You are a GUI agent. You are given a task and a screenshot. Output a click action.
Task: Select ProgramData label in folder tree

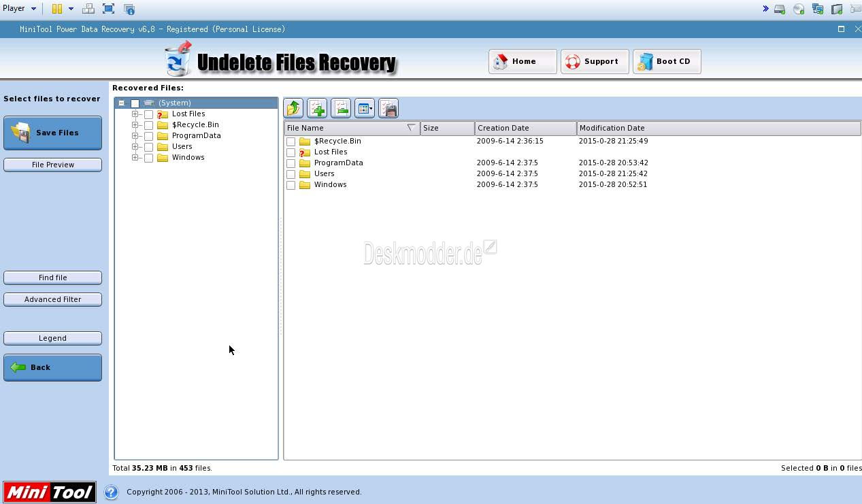pos(196,135)
